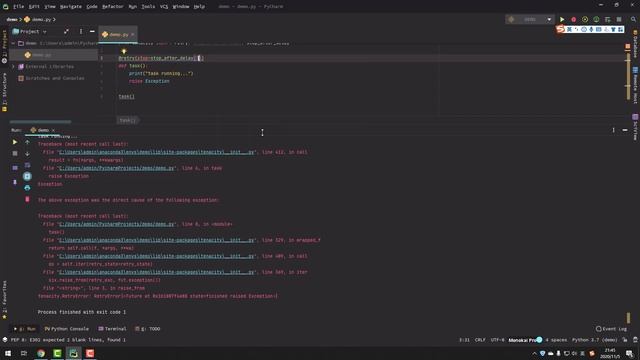Rerun demo in the Run panel
Viewport: 640px width, 360px height.
15,142
